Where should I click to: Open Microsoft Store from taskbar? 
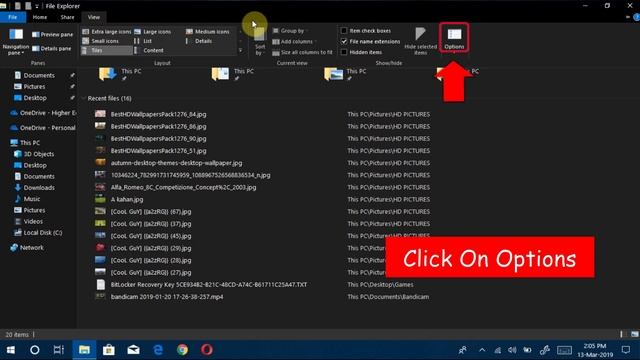[x=109, y=350]
